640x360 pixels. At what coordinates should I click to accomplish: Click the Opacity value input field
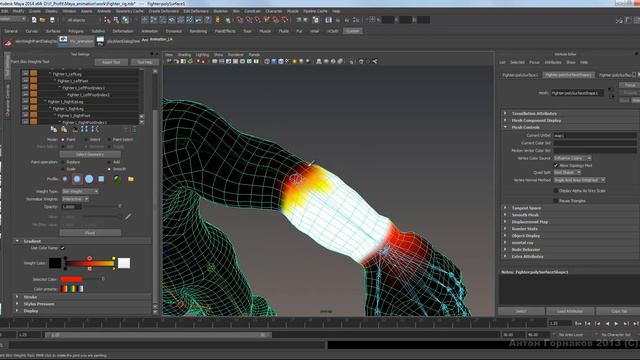(x=71, y=207)
